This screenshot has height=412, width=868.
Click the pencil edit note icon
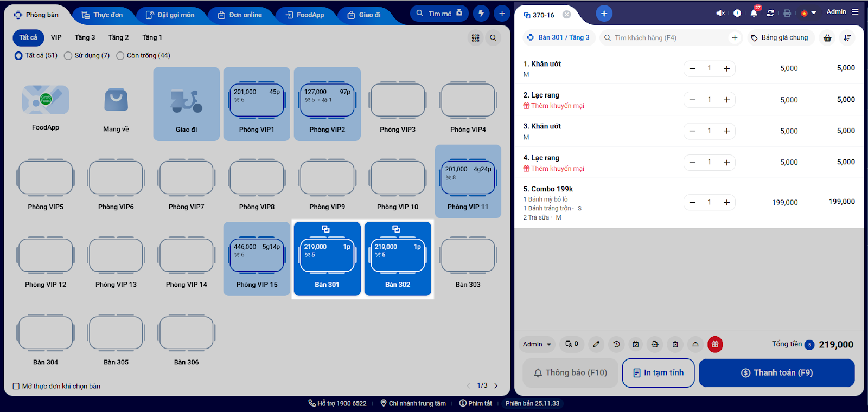click(x=596, y=344)
